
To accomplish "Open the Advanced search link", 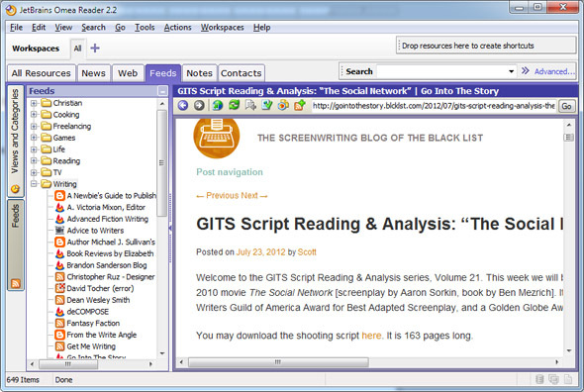I will coord(554,71).
